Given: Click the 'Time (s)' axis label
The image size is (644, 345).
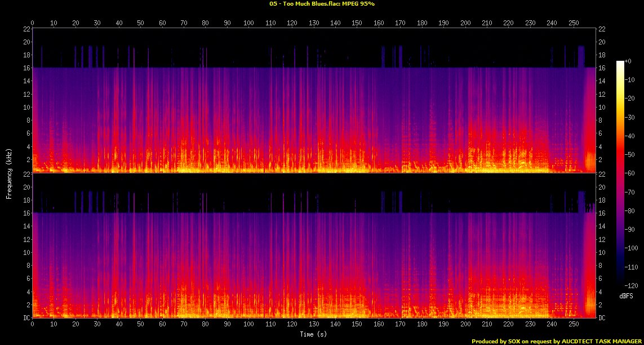Looking at the screenshot, I should click(x=314, y=334).
